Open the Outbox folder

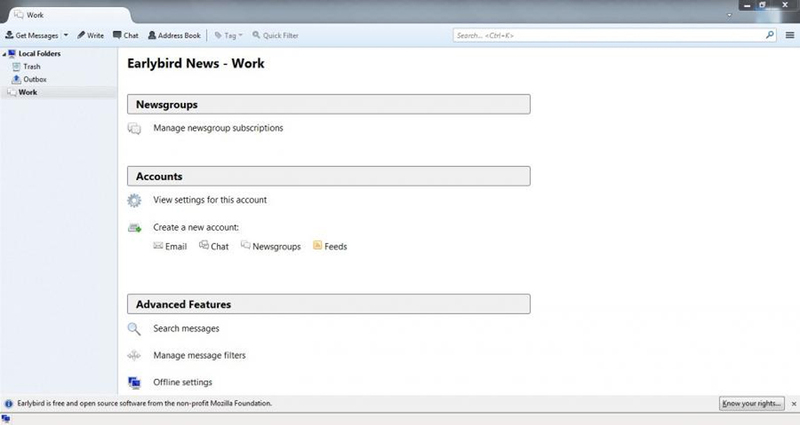(x=35, y=79)
